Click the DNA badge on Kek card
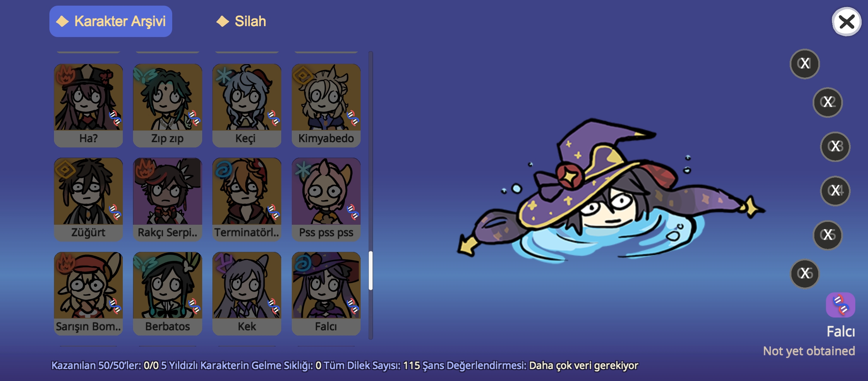 tap(273, 306)
